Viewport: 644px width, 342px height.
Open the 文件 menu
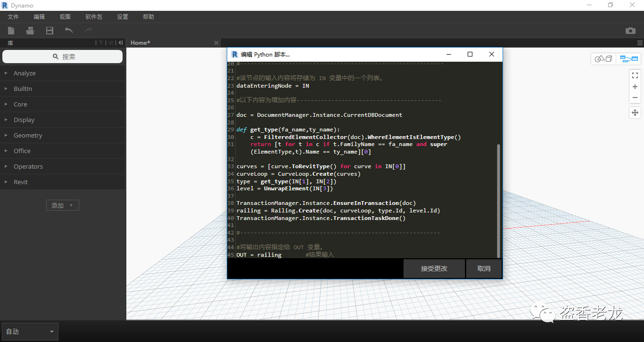tap(13, 17)
